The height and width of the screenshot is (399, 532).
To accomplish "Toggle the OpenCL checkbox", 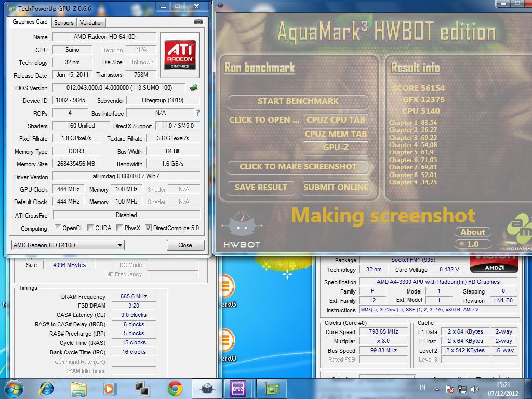I will [58, 228].
